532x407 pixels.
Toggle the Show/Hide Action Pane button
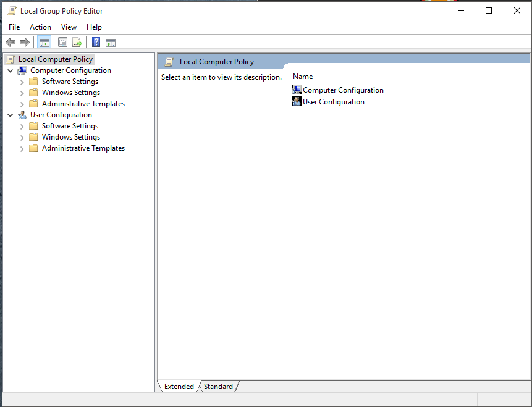pyautogui.click(x=111, y=43)
